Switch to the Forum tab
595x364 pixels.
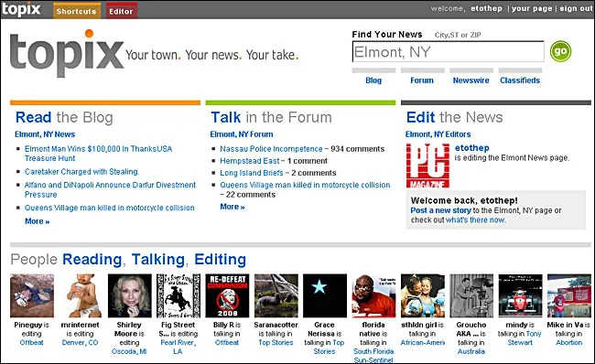coord(422,80)
